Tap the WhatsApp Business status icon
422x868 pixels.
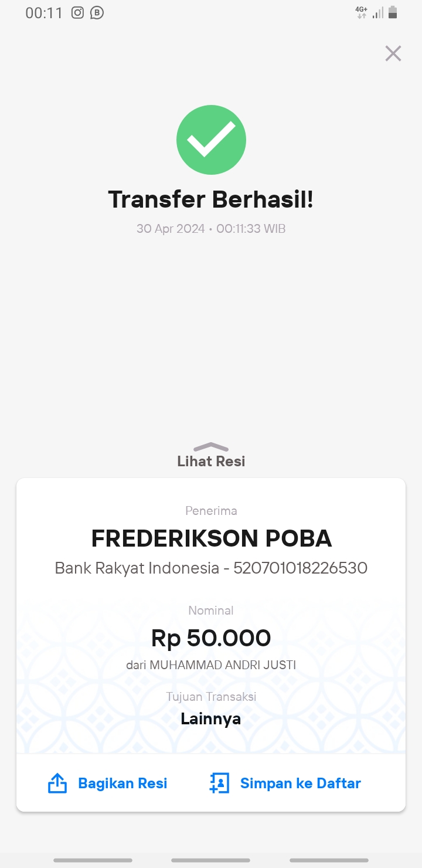click(97, 13)
